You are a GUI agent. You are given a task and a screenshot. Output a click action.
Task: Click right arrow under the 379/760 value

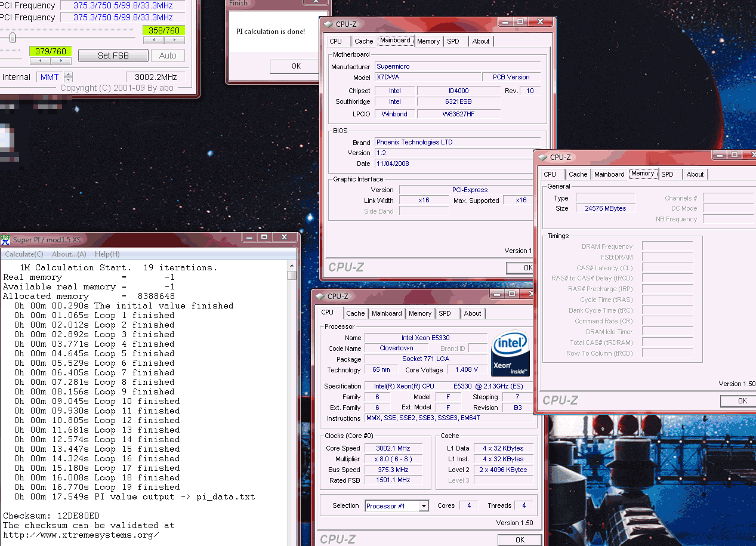[61, 61]
